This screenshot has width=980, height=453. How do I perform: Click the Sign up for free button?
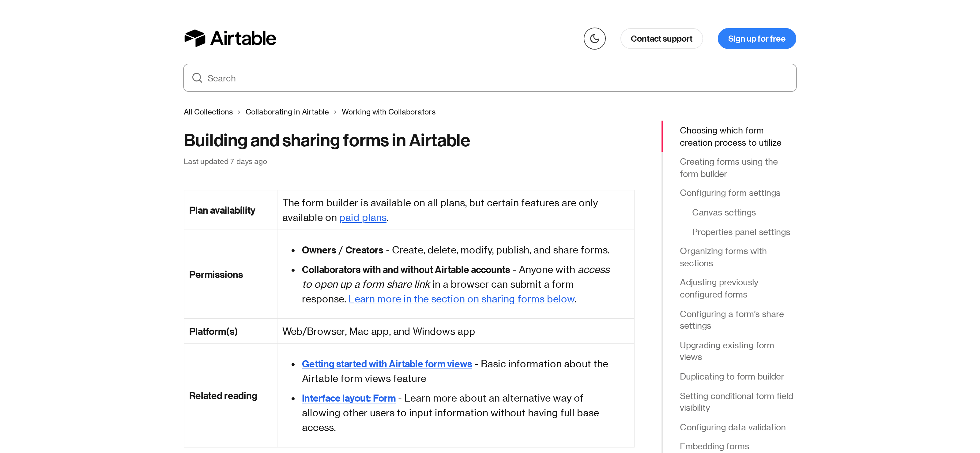pyautogui.click(x=756, y=39)
